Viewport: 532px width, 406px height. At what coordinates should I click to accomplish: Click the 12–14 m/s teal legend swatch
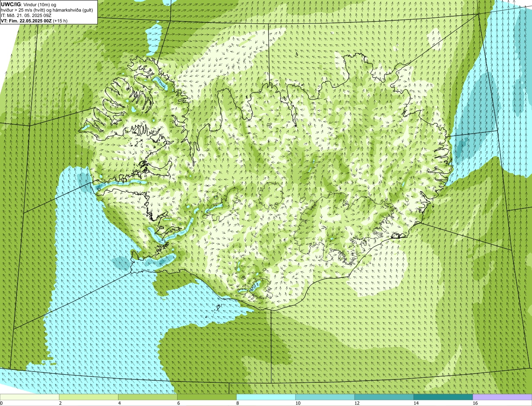click(384, 397)
